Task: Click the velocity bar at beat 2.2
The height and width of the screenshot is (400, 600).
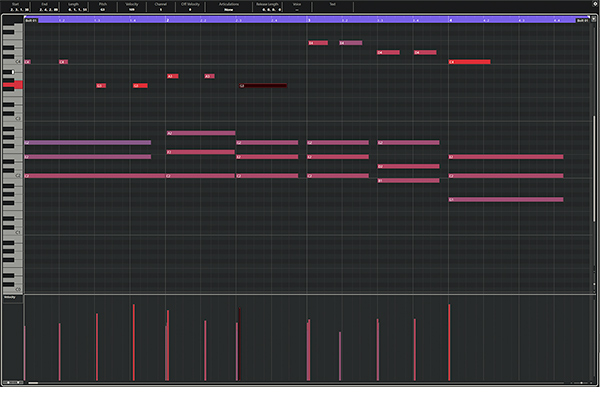Action: click(205, 351)
